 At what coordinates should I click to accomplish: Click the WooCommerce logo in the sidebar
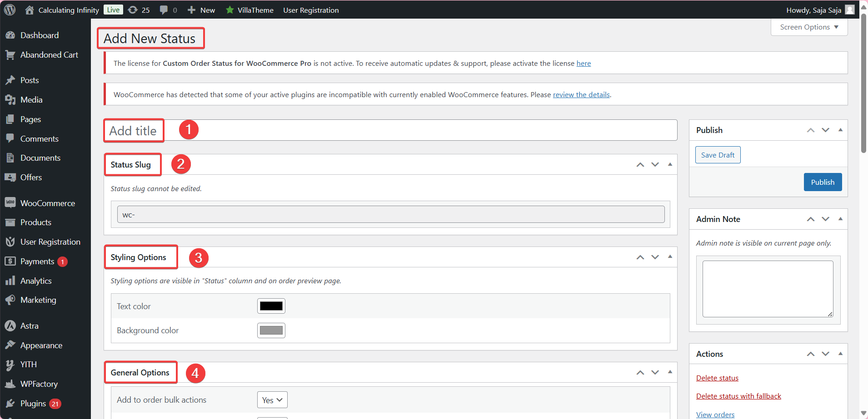click(10, 202)
